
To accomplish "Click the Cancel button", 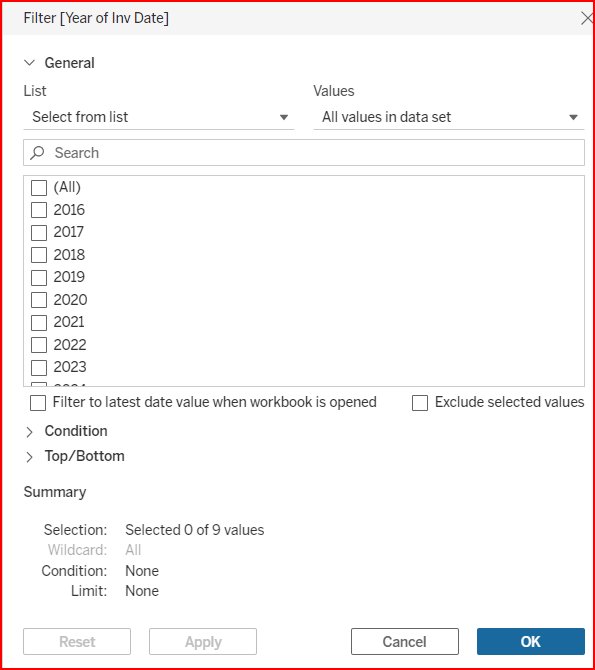I will click(x=405, y=641).
